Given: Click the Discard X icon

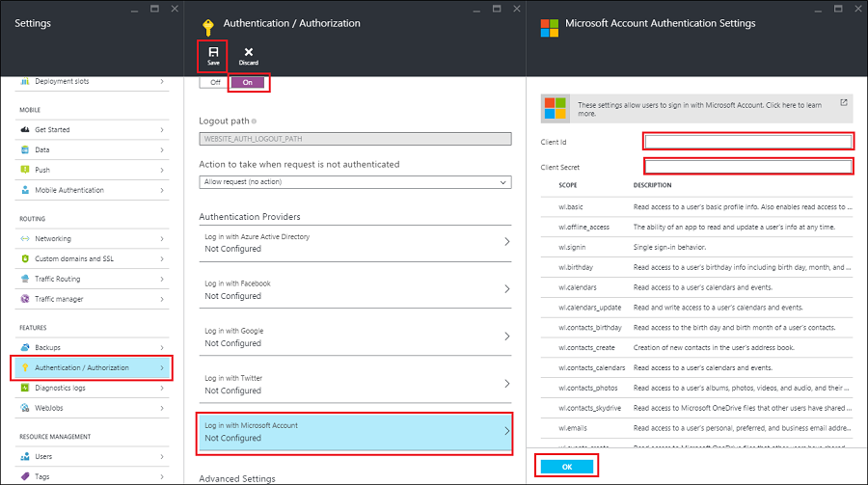Looking at the screenshot, I should tap(249, 52).
